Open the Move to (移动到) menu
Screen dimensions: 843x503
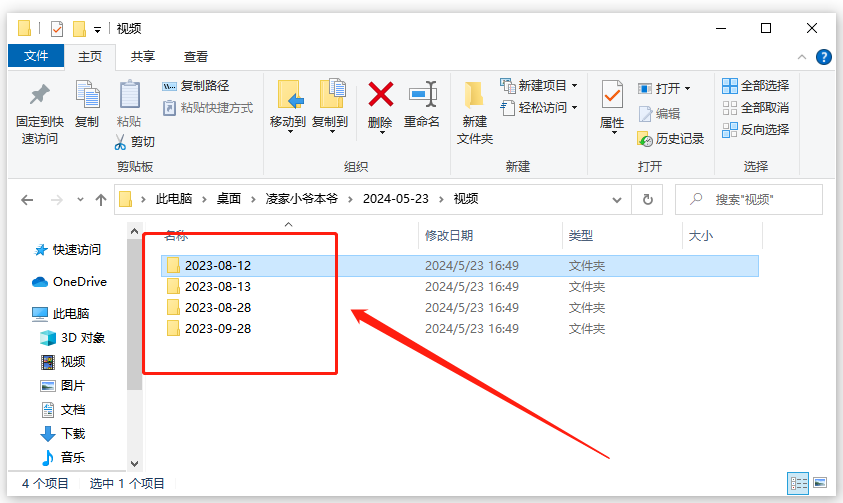tap(288, 106)
